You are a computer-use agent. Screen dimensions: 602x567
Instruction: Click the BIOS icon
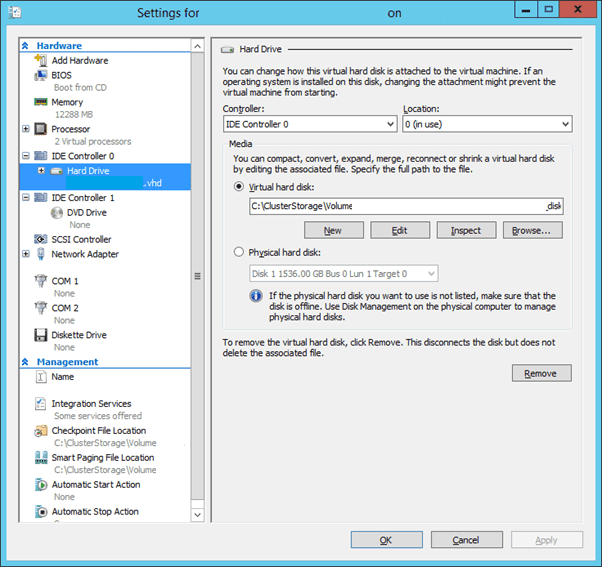pyautogui.click(x=40, y=75)
